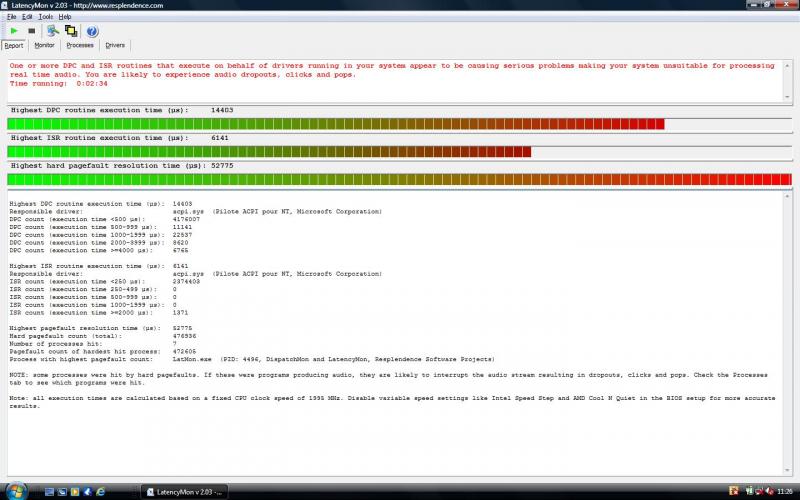Click the highest DPC execution time bar
Image resolution: width=800 pixels, height=500 pixels.
(x=399, y=124)
